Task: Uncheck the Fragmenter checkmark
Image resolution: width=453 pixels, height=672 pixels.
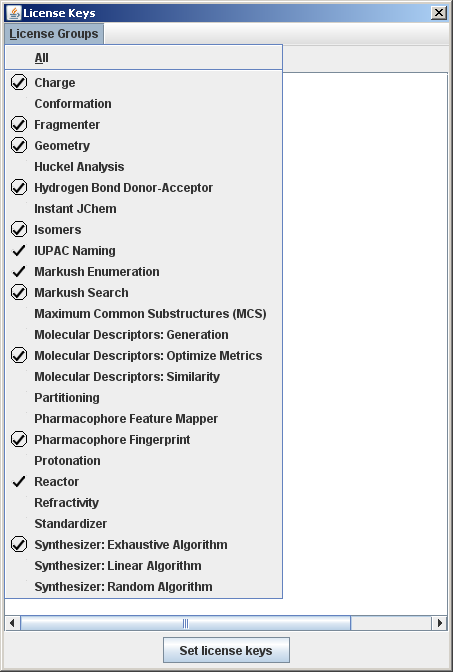Action: [144, 125]
